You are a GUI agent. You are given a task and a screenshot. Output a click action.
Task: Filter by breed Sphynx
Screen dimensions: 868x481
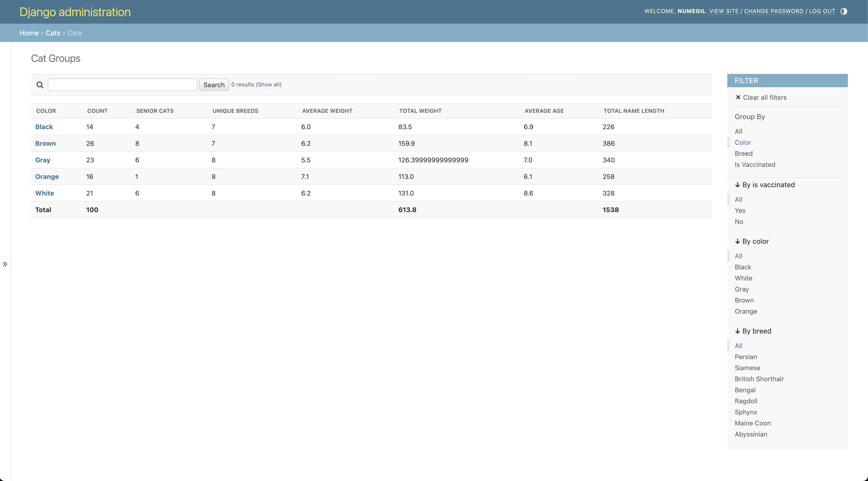pyautogui.click(x=746, y=412)
